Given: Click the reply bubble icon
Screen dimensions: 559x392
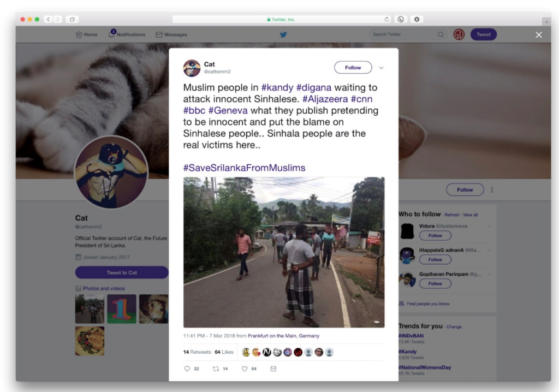Looking at the screenshot, I should tap(187, 369).
